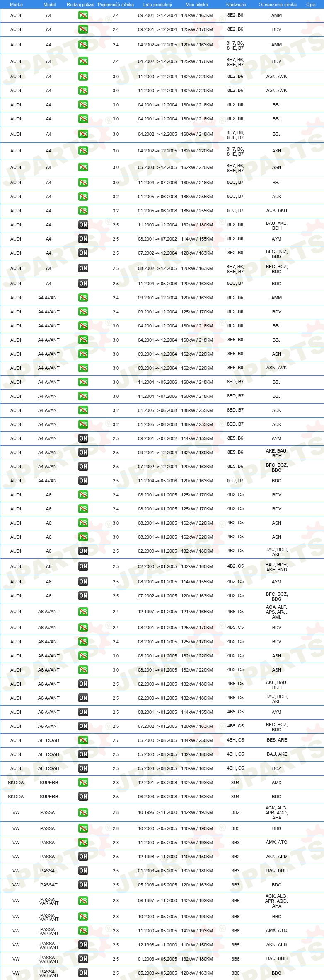324x980 pixels.
Task: Click the Nadwozie column header
Action: pyautogui.click(x=236, y=5)
